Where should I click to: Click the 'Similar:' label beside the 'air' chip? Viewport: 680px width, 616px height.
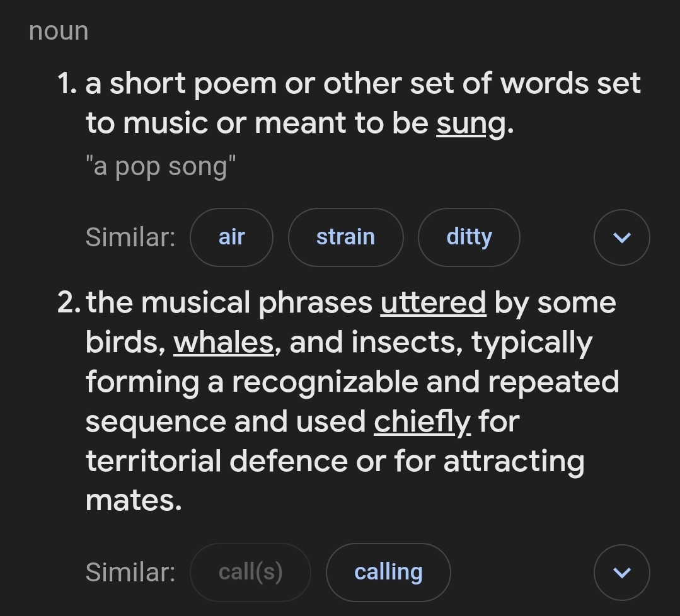tap(130, 237)
